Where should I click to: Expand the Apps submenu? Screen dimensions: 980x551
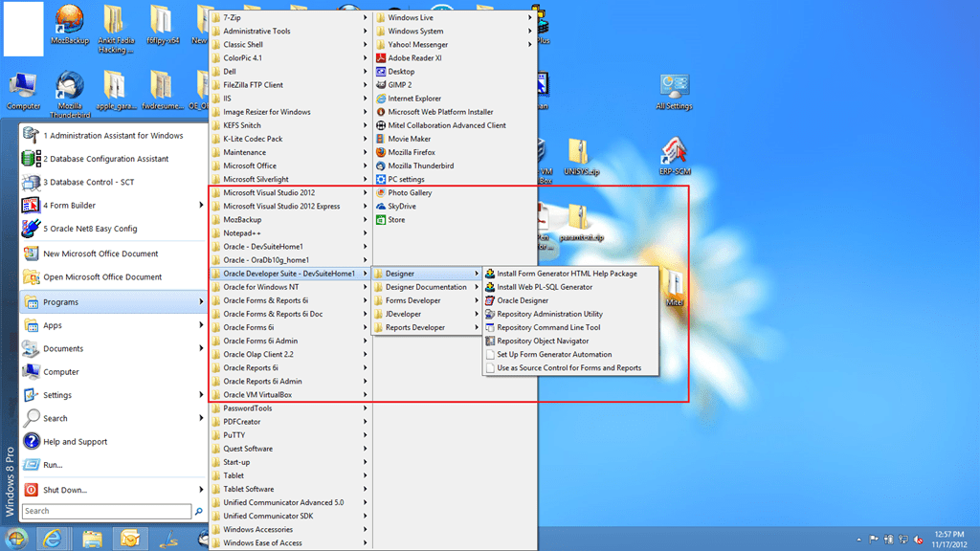(113, 325)
